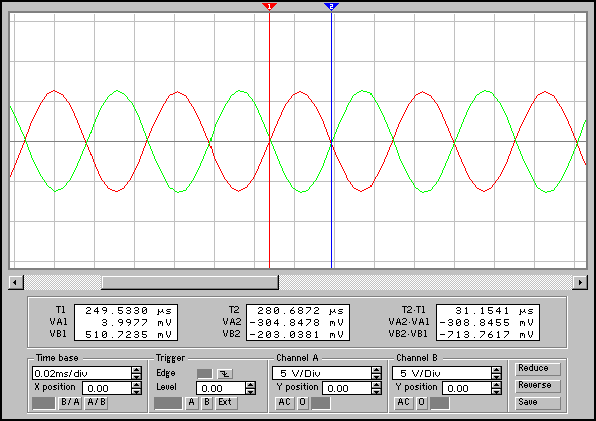Screen dimensions: 596x421
Task: Adjust the Time base 0.02ms/div spinner
Action: (x=136, y=373)
